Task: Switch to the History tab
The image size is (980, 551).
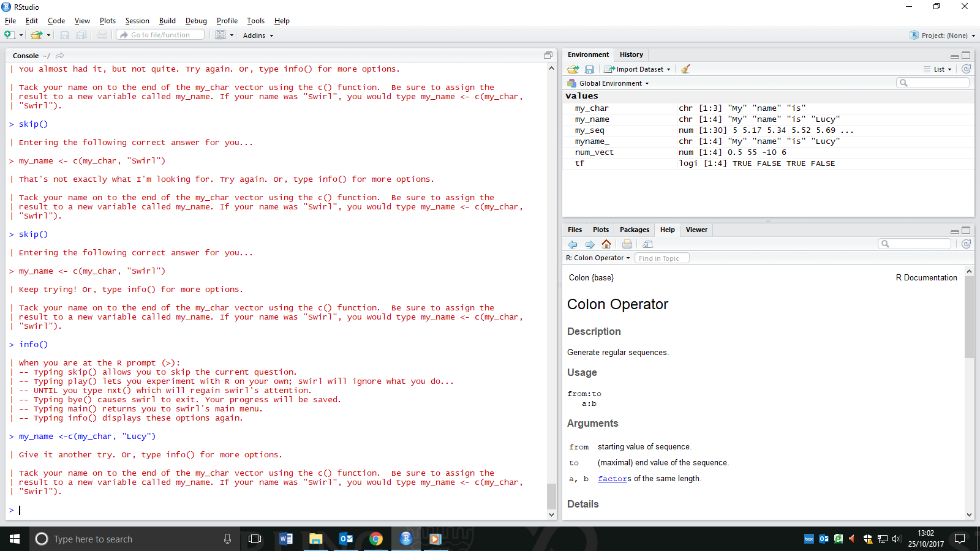Action: point(631,54)
